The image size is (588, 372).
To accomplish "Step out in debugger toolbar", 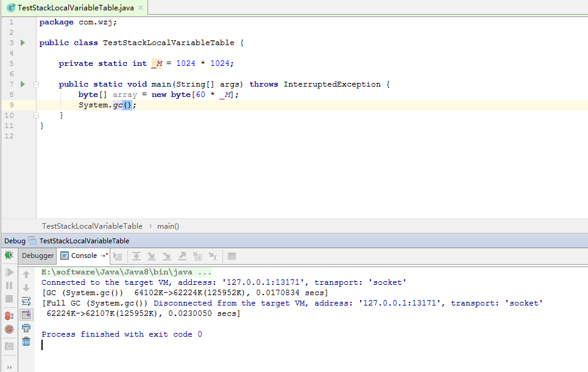I will click(182, 256).
